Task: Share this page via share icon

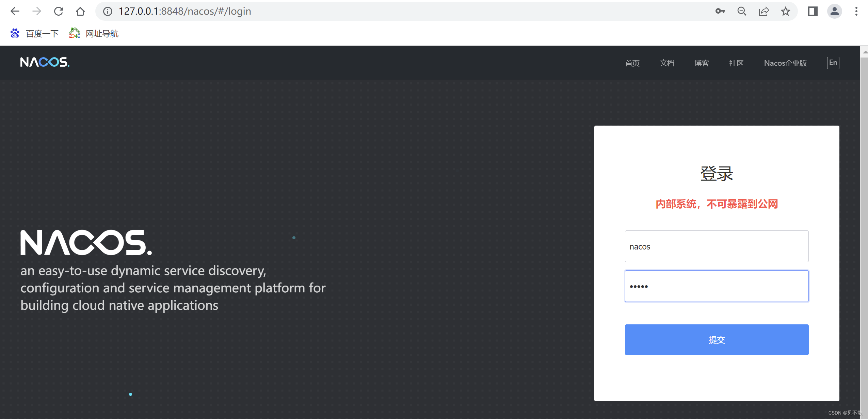Action: (763, 11)
